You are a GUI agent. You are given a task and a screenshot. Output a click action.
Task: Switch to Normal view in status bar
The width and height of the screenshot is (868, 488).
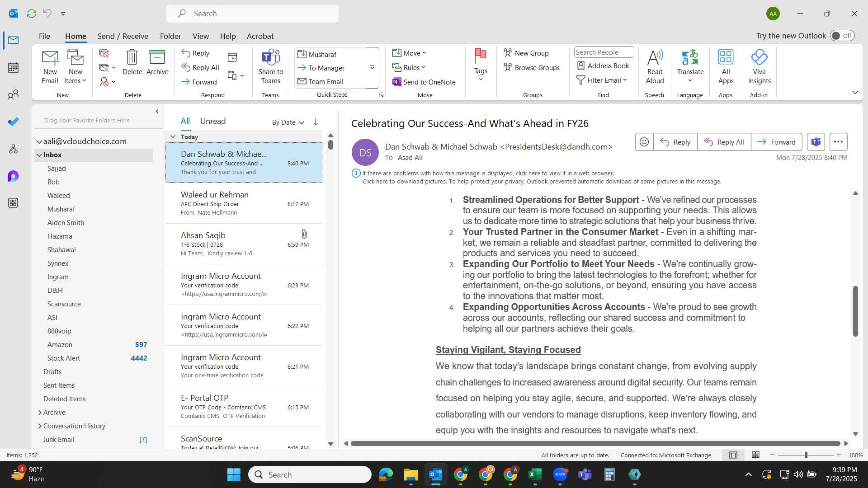733,455
